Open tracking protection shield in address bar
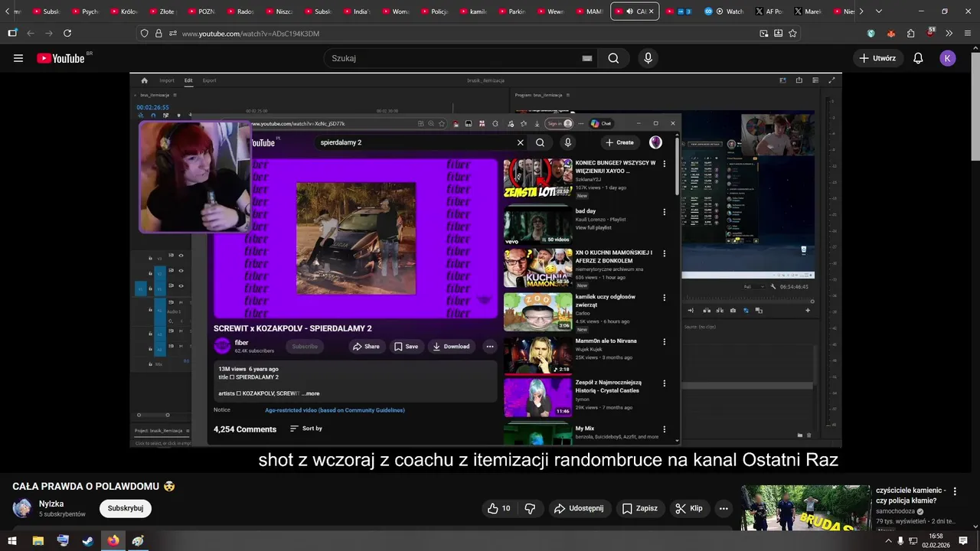This screenshot has height=551, width=980. (x=144, y=34)
